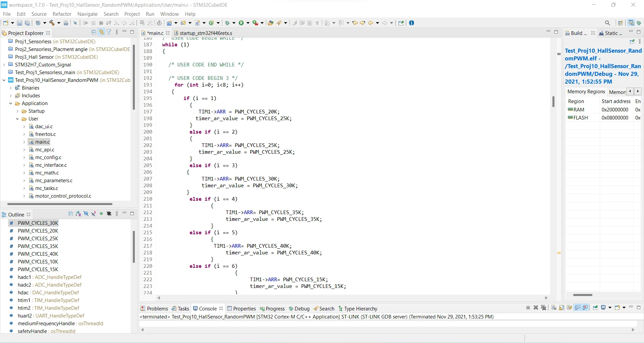
Task: Select PWM_CYCLES_40K in the Outline
Action: [38, 254]
